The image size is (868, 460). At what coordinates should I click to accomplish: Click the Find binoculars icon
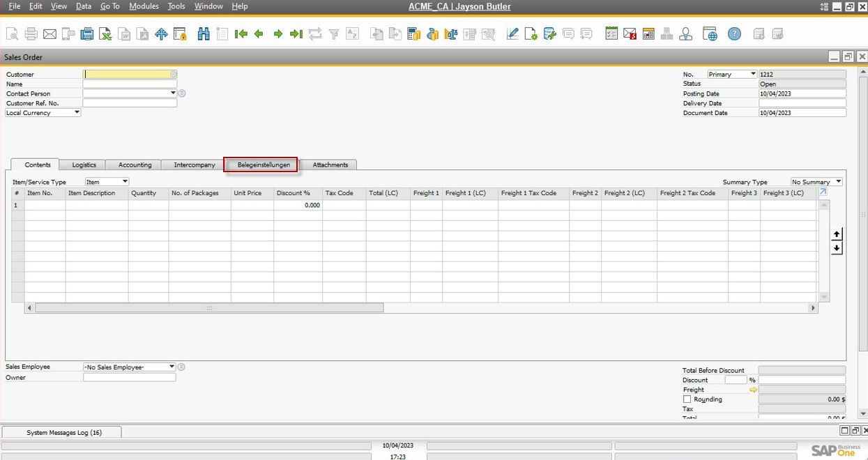point(204,33)
